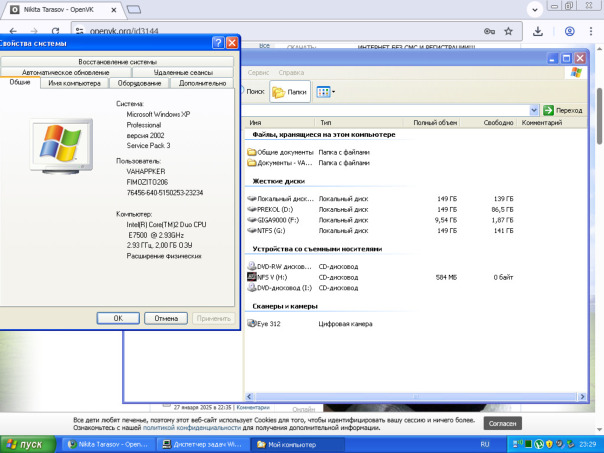The width and height of the screenshot is (604, 453).
Task: Open Chrome three-dot menu
Action: (591, 31)
